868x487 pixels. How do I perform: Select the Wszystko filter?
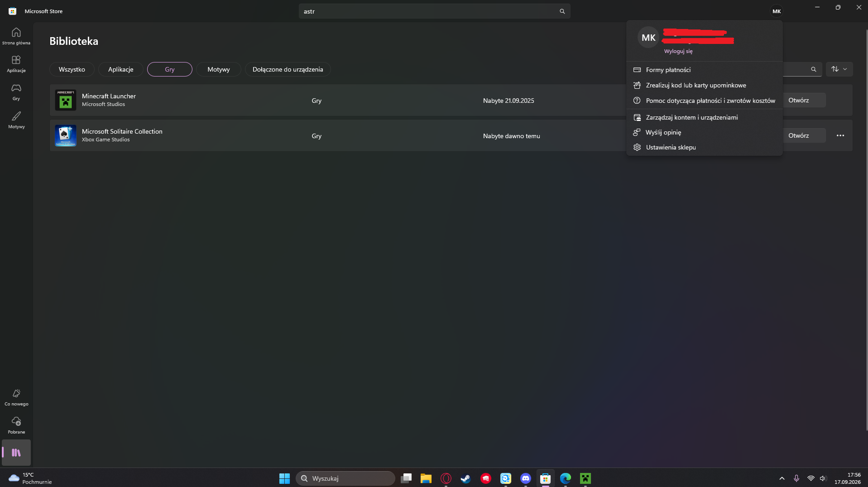[72, 69]
